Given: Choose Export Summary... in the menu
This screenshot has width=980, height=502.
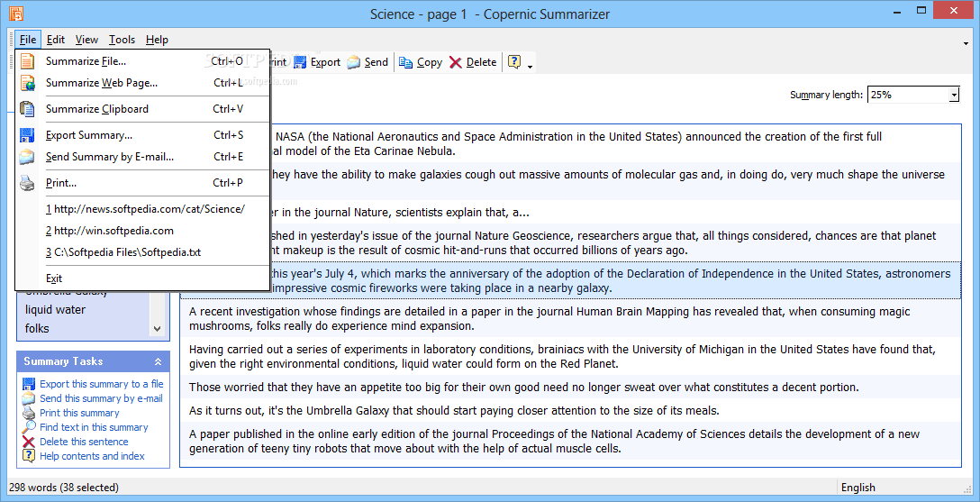Looking at the screenshot, I should pos(142,135).
